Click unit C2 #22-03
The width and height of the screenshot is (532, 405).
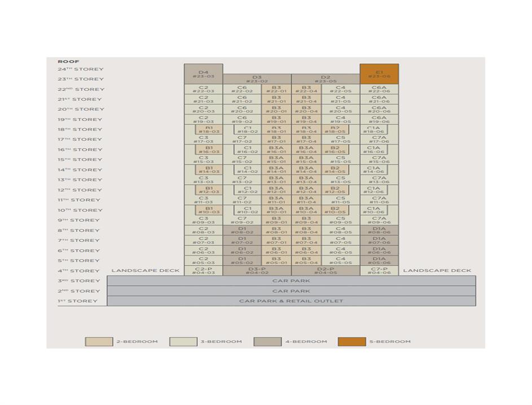[x=204, y=89]
